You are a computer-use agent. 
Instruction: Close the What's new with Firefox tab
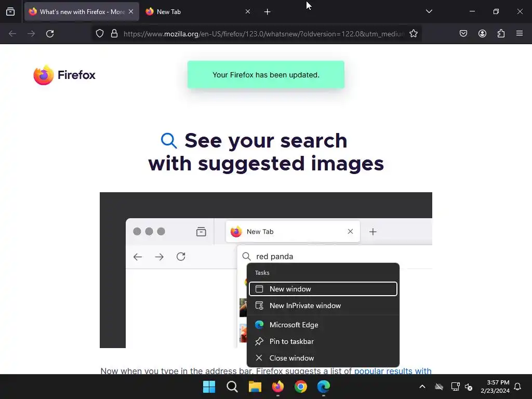[x=131, y=11]
